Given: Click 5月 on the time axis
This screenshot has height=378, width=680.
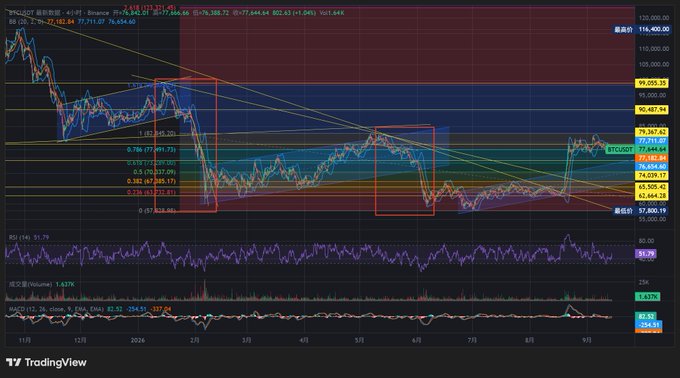Looking at the screenshot, I should 359,340.
